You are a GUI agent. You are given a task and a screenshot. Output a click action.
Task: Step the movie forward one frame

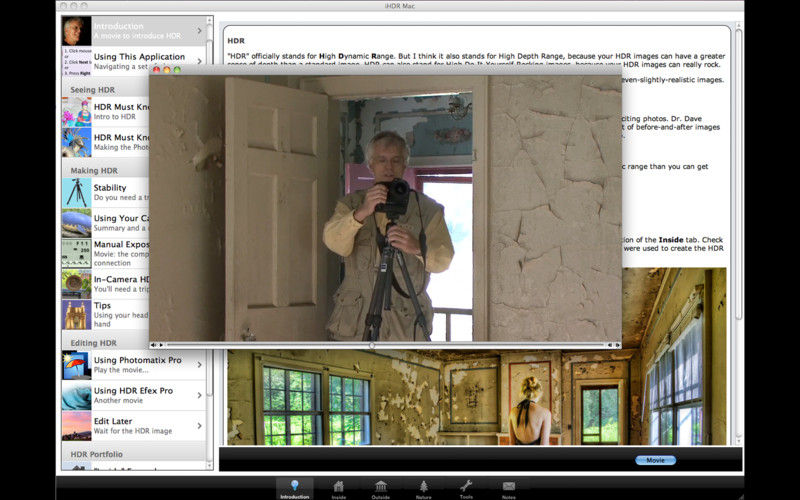point(617,345)
